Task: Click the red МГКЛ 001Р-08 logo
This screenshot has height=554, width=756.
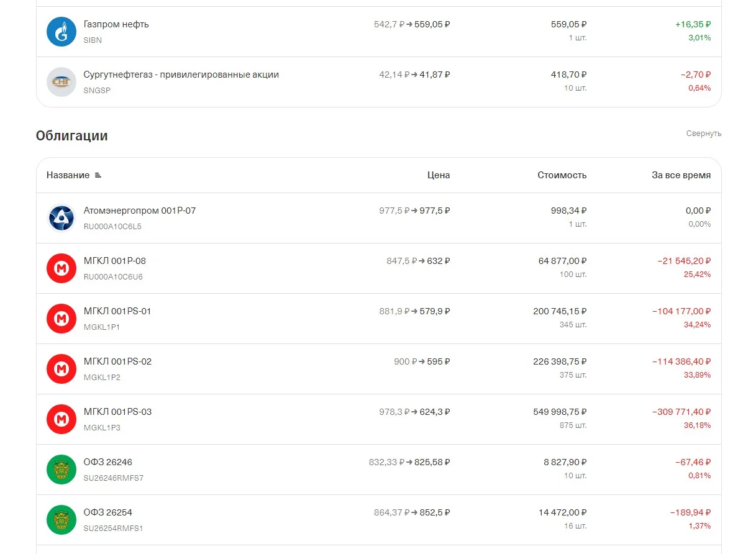Action: [61, 268]
